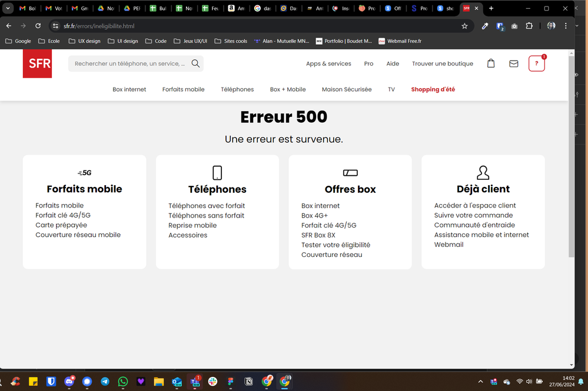
Task: Open the Shopping d'été menu item
Action: [433, 89]
